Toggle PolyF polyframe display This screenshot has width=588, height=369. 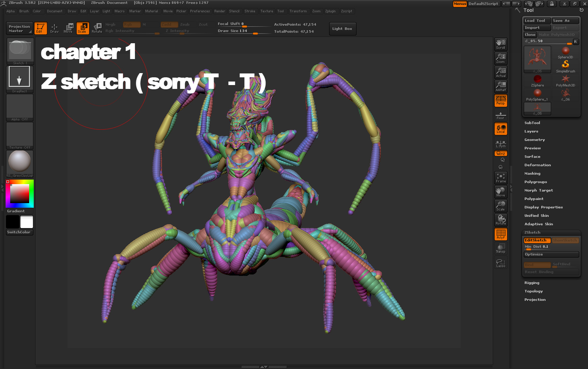[501, 234]
